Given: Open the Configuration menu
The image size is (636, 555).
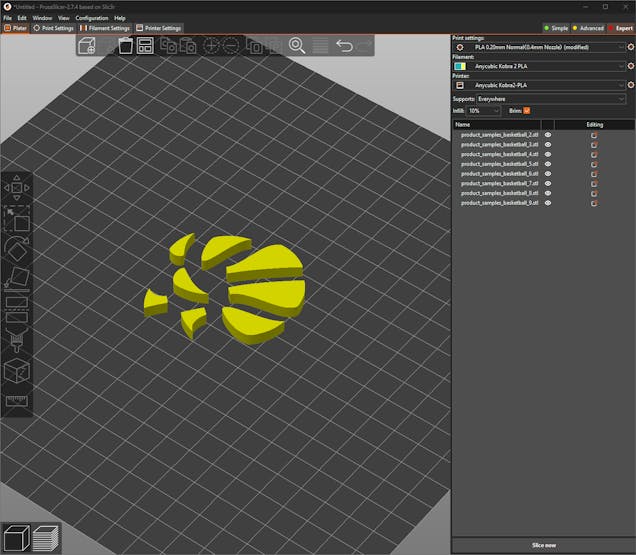Looking at the screenshot, I should 92,18.
